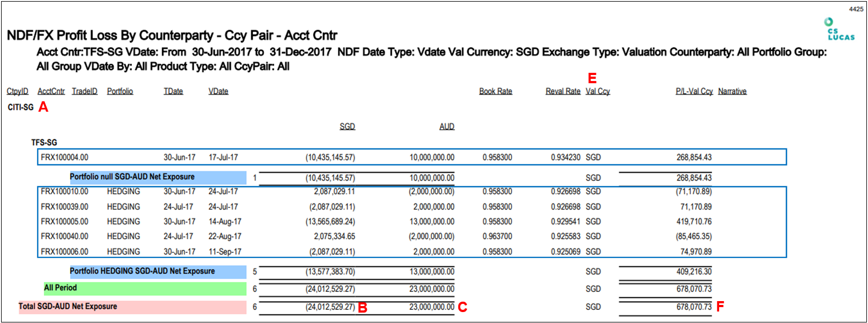The width and height of the screenshot is (868, 323).
Task: Click the pink Total SGD-AUD Net Exposure bar
Action: click(132, 307)
